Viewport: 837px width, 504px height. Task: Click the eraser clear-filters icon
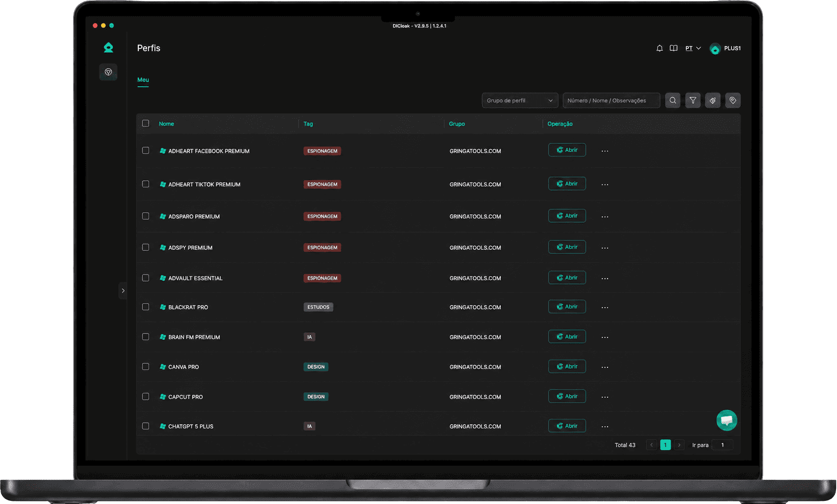(x=713, y=100)
